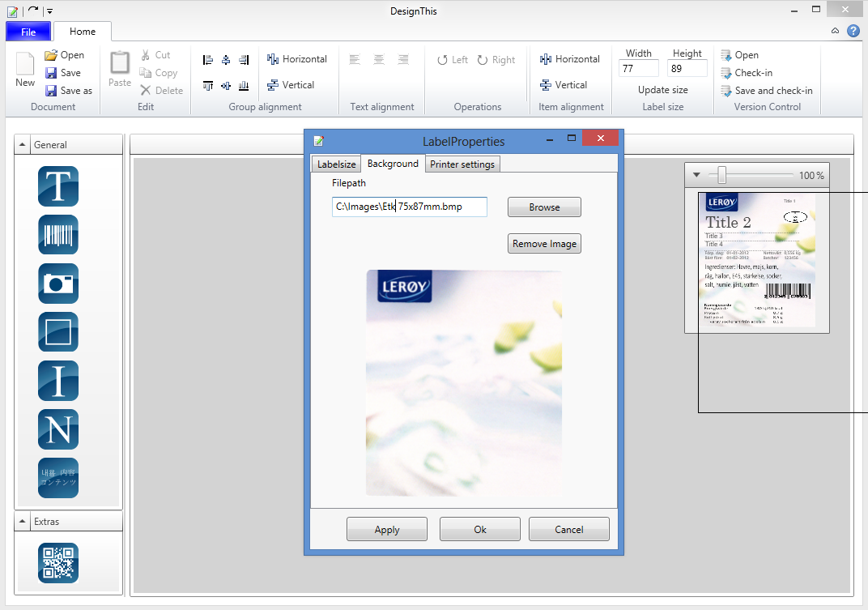The image size is (868, 610).
Task: Open the zoom panel dropdown arrow
Action: 696,175
